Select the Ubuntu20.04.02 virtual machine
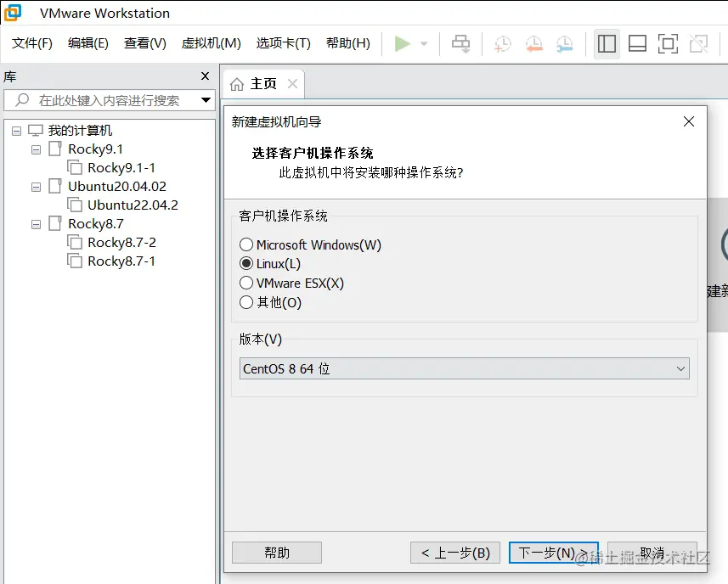Image resolution: width=728 pixels, height=584 pixels. click(117, 187)
